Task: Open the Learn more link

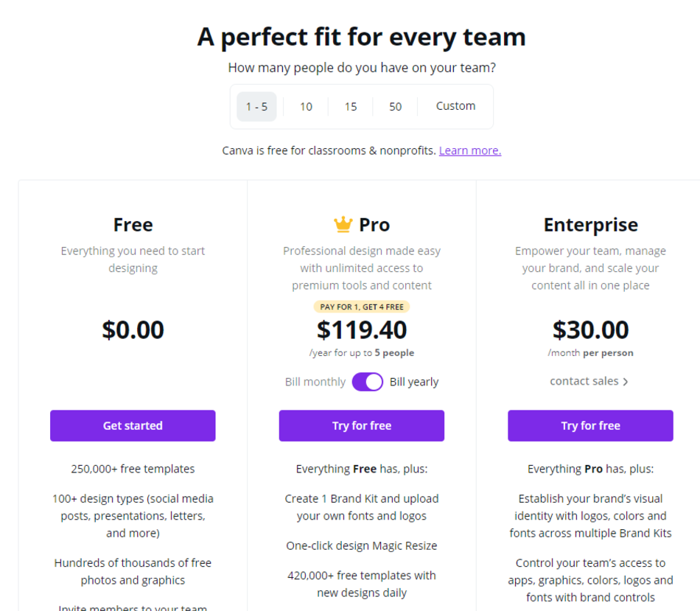Action: click(x=470, y=150)
